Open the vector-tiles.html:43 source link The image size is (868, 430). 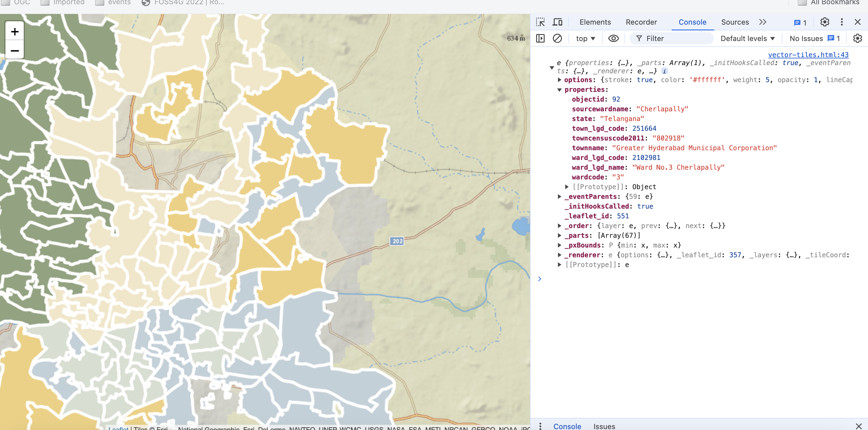pyautogui.click(x=808, y=55)
